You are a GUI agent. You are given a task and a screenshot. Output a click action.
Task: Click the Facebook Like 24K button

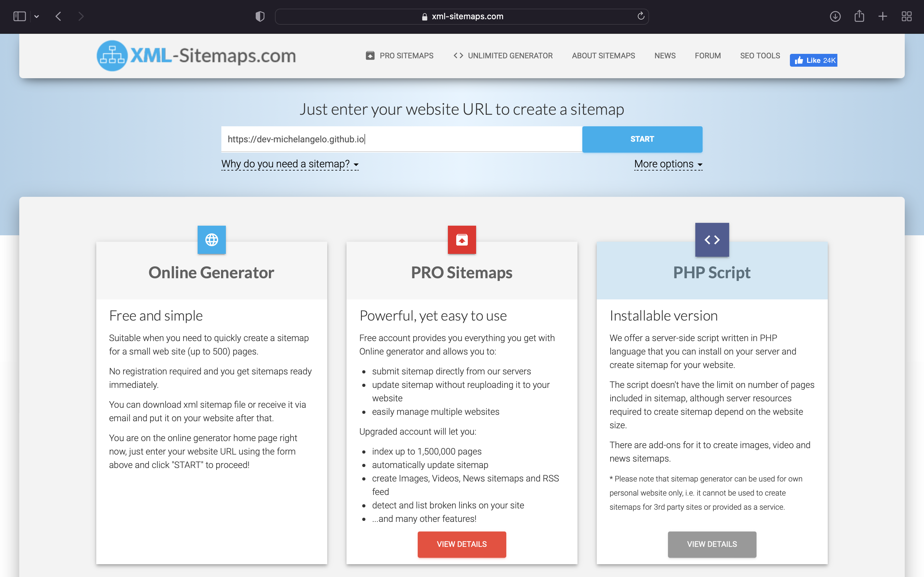click(813, 60)
